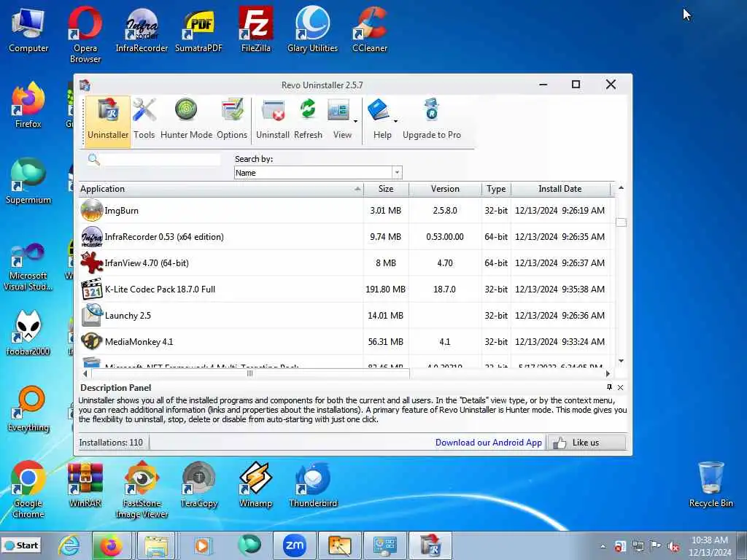747x560 pixels.
Task: Open Download our Android App link
Action: (x=488, y=443)
